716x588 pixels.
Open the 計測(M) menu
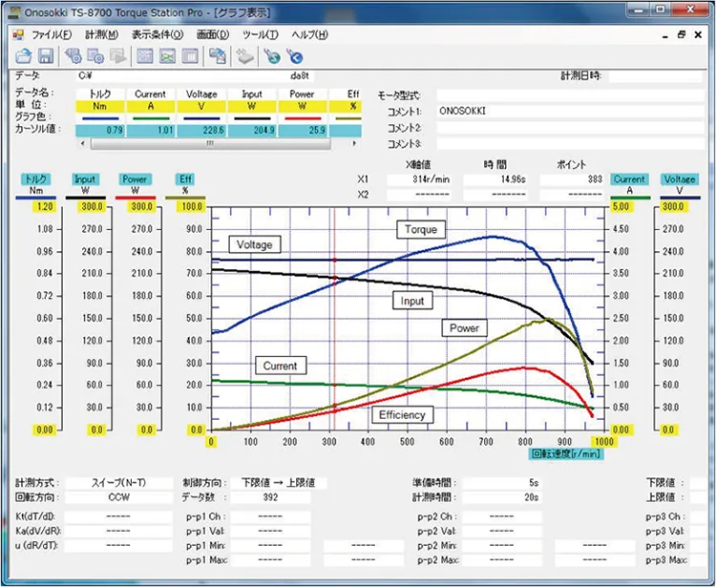101,34
